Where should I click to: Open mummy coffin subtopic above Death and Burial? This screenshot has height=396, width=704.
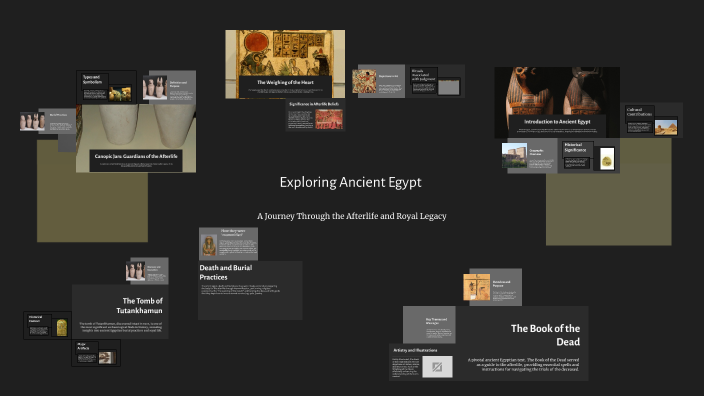point(229,244)
